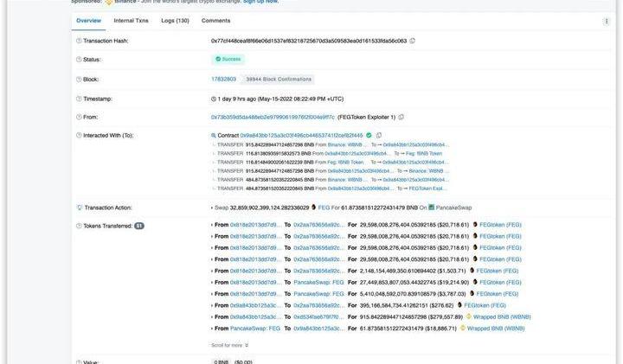Viewport: 623px width, 364px height.
Task: Click FEGToken Exploiter 1 label text
Action: (x=366, y=117)
